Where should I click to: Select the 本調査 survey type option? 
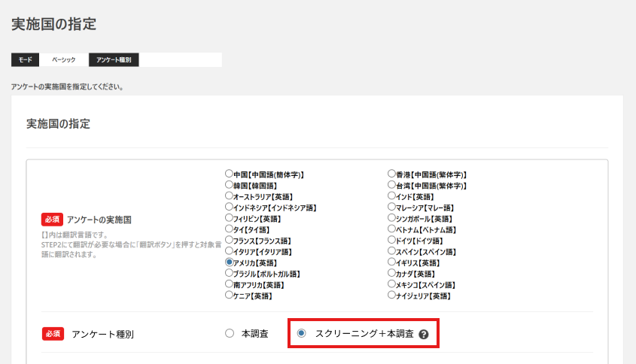click(x=230, y=333)
